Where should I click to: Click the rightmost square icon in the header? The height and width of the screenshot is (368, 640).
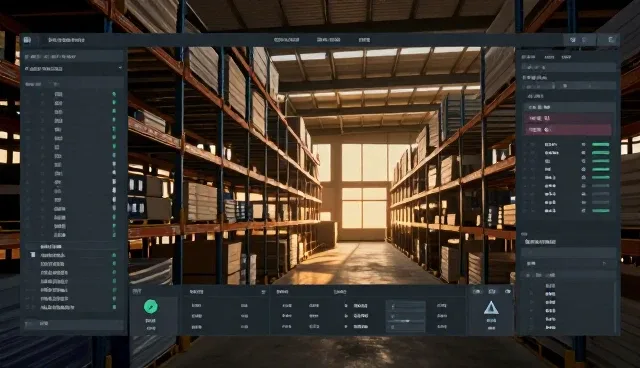coord(611,40)
